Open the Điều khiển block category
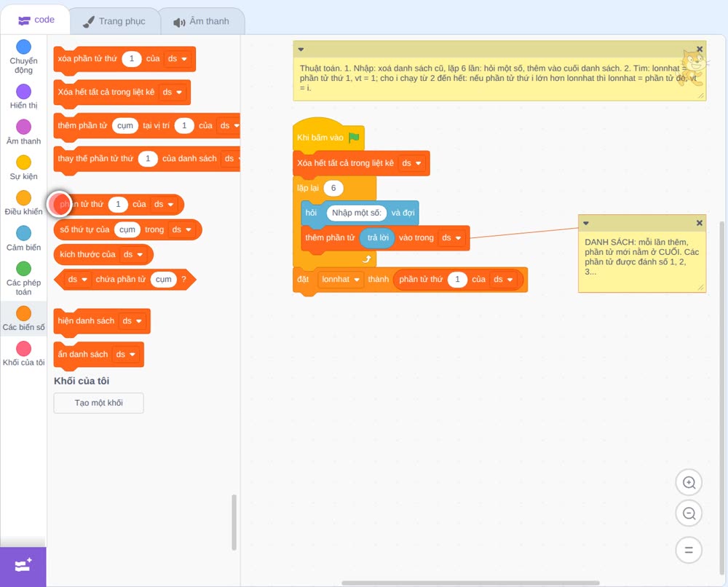728x587 pixels. pyautogui.click(x=23, y=203)
